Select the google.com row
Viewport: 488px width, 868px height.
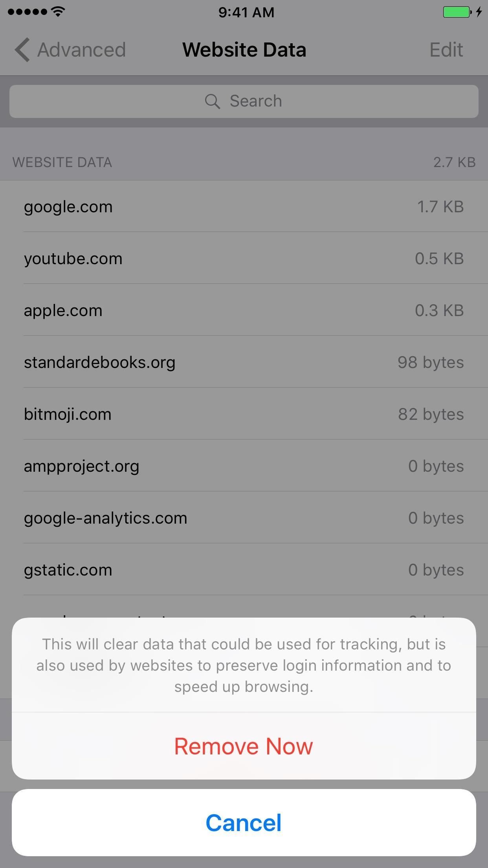244,207
